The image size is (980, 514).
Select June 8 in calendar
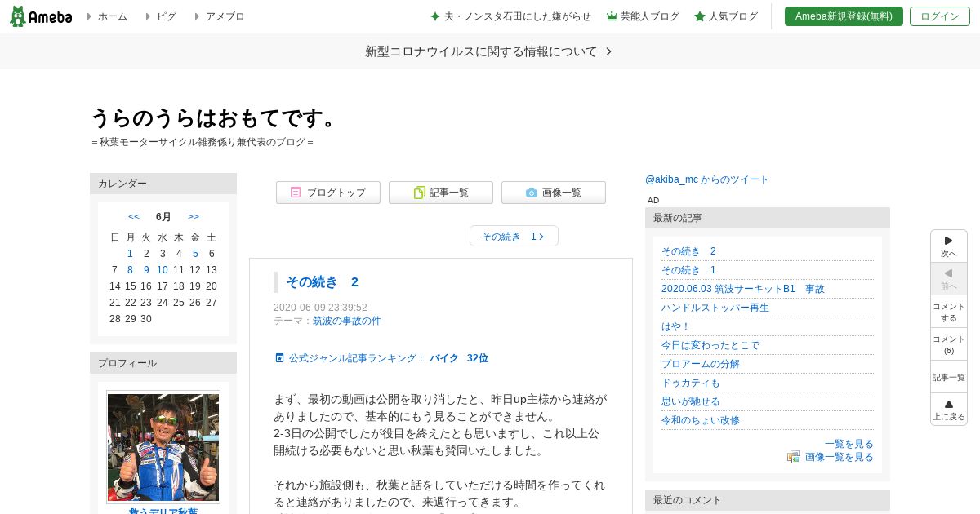point(130,270)
